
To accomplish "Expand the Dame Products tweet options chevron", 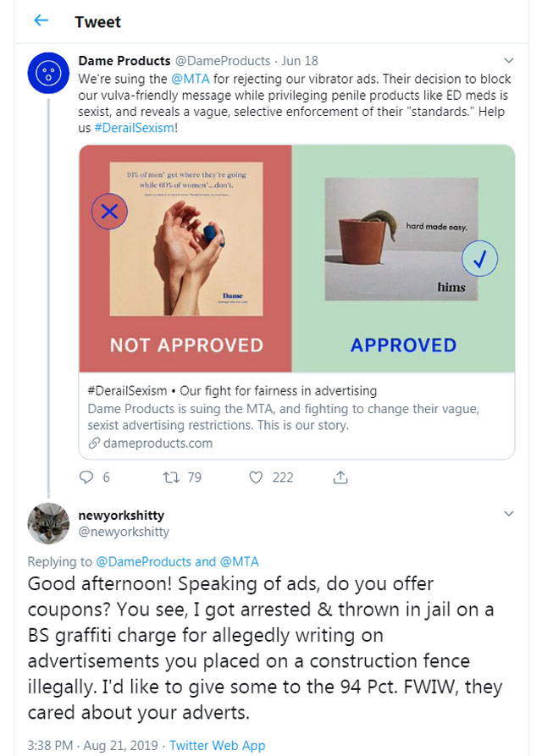I will pyautogui.click(x=509, y=61).
